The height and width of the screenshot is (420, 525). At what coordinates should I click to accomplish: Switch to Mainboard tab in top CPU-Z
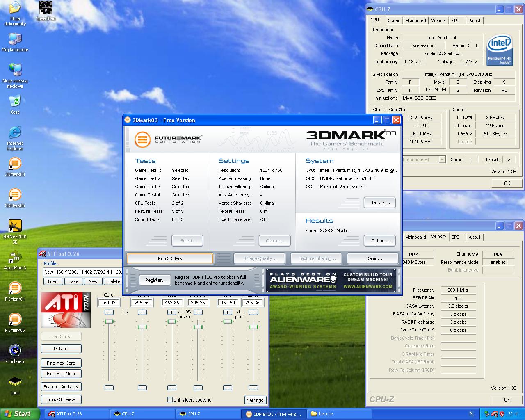(x=415, y=21)
